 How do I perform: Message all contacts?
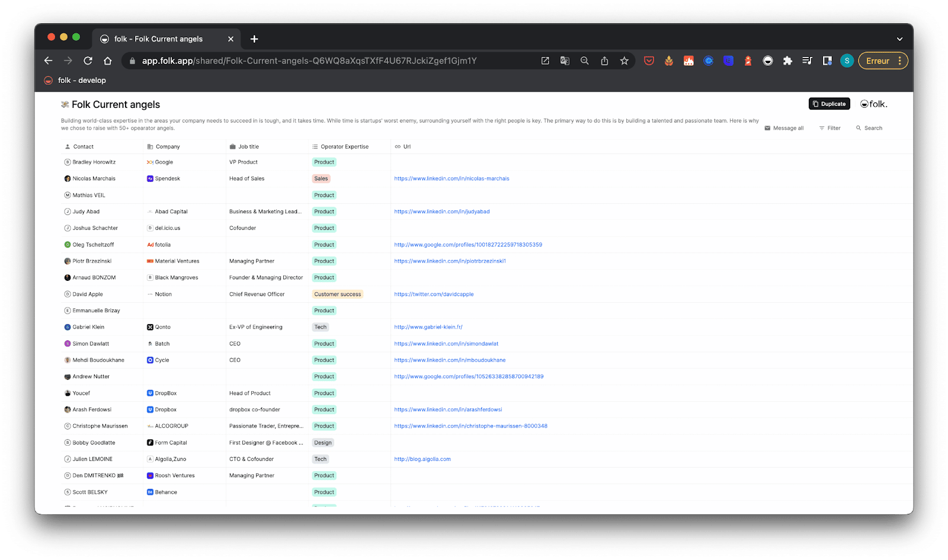pos(784,128)
